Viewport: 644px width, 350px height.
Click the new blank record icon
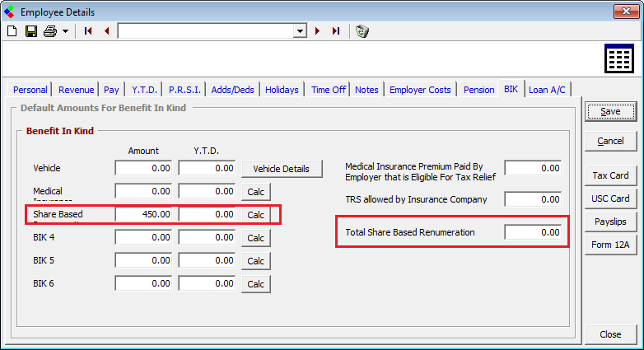(x=12, y=31)
